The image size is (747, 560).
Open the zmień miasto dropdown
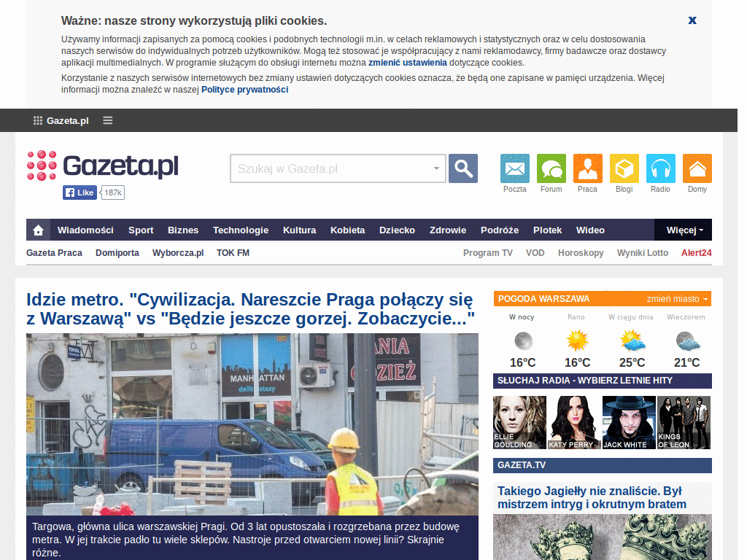pos(677,298)
